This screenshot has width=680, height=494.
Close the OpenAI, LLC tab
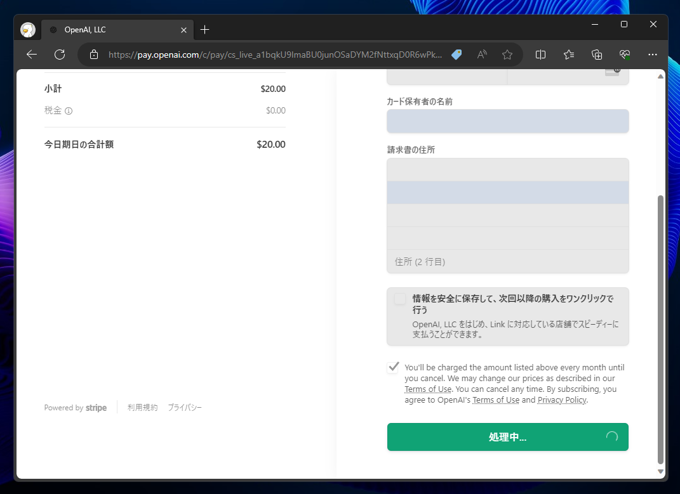click(183, 30)
